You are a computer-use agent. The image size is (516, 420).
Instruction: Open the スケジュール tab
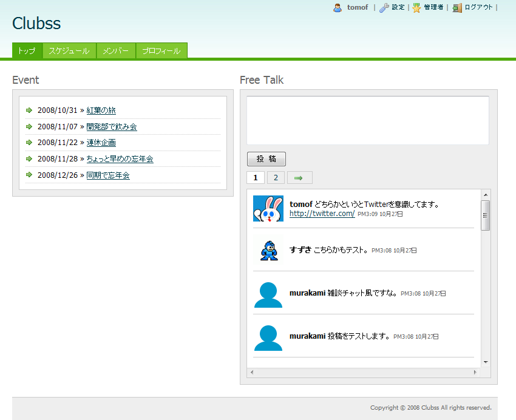point(69,51)
